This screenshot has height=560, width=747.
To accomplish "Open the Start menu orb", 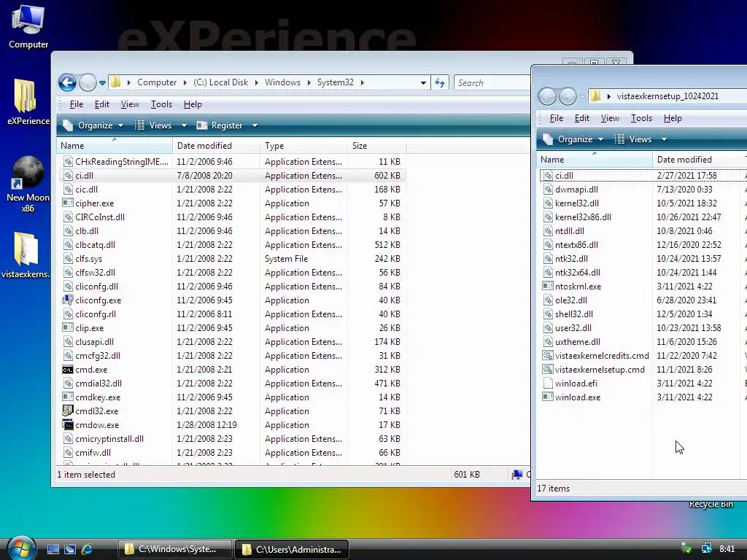I will click(21, 548).
